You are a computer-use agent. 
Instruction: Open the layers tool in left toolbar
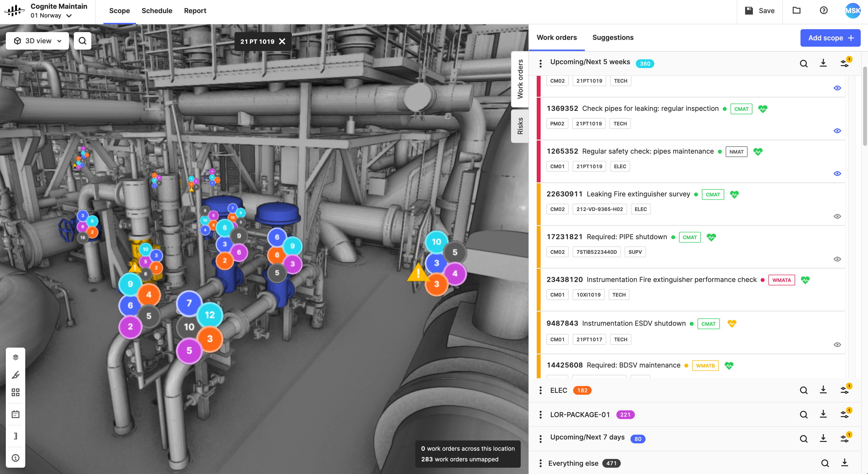tap(16, 357)
